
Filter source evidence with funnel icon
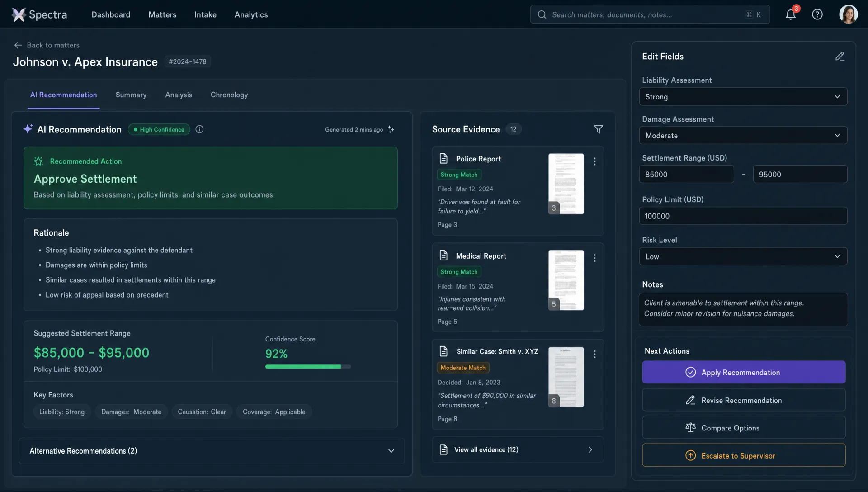598,129
